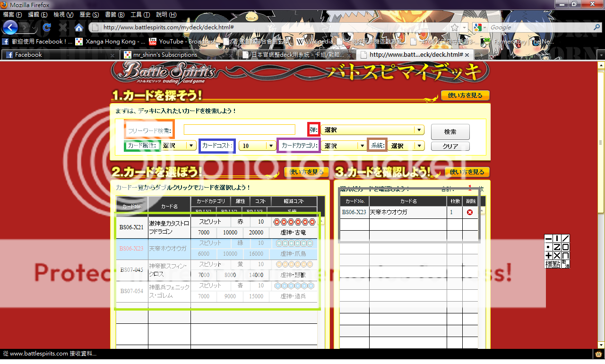
Task: Open the 歷史 (History) menu
Action: coord(88,15)
